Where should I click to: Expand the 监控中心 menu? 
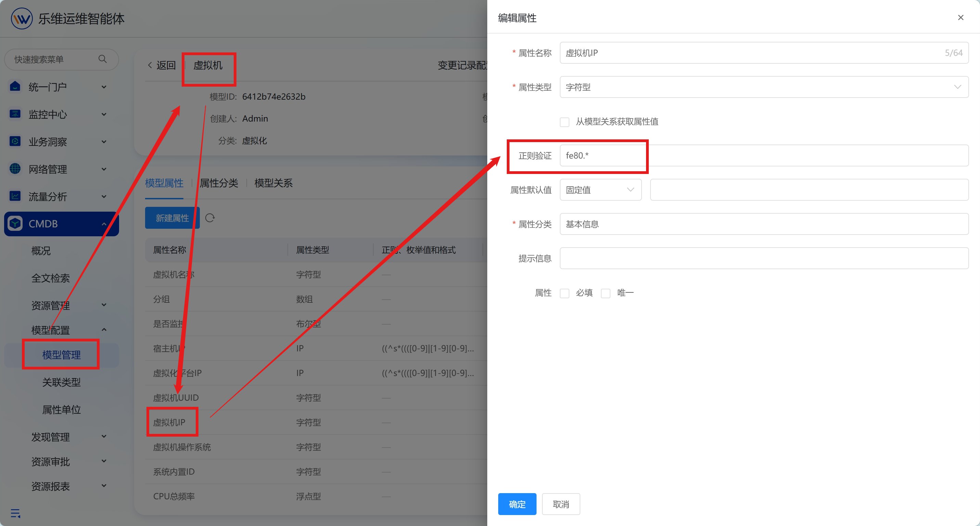pyautogui.click(x=104, y=114)
